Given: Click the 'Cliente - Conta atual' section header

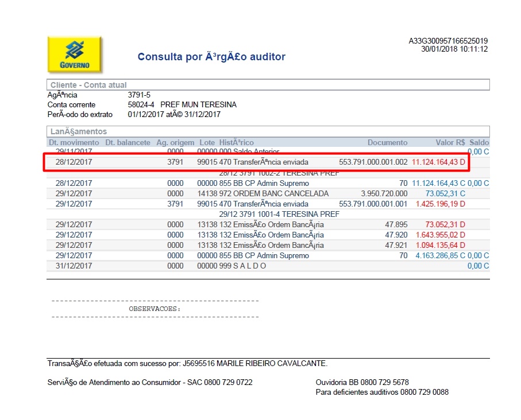Looking at the screenshot, I should [x=268, y=85].
